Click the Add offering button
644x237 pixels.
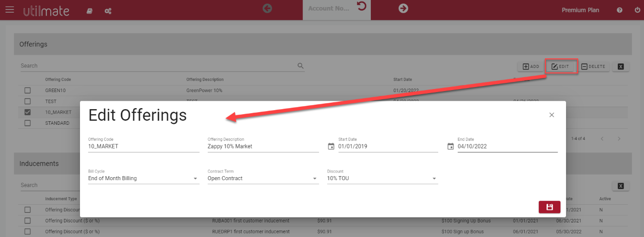tap(531, 66)
